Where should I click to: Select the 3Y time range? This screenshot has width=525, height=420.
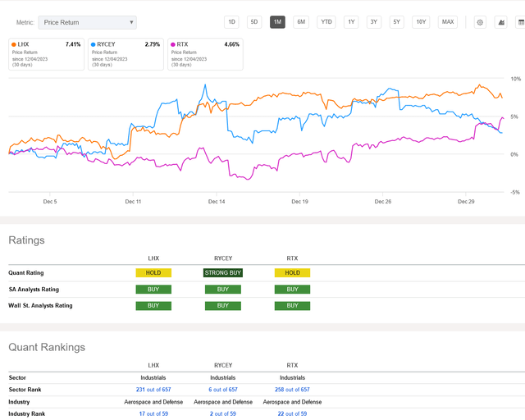pyautogui.click(x=374, y=22)
